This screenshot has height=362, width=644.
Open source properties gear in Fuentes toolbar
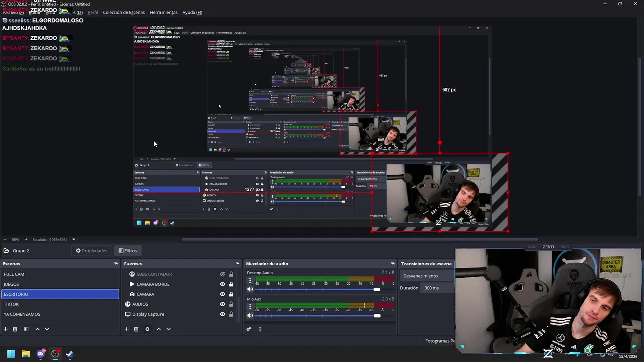tap(147, 329)
